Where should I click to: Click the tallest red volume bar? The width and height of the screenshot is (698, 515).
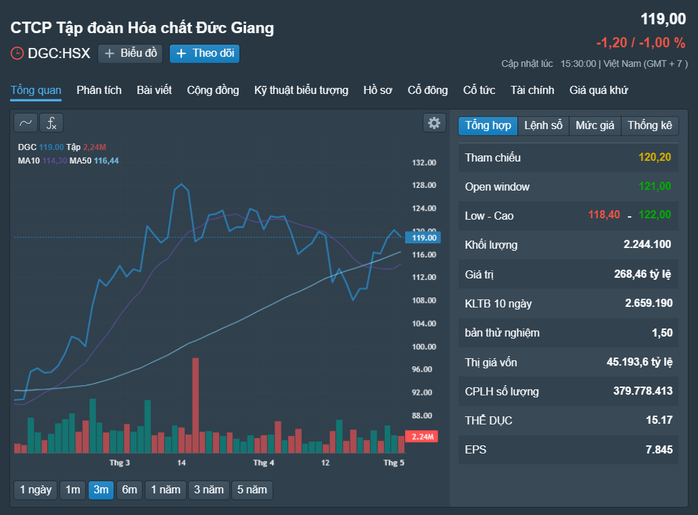point(195,405)
